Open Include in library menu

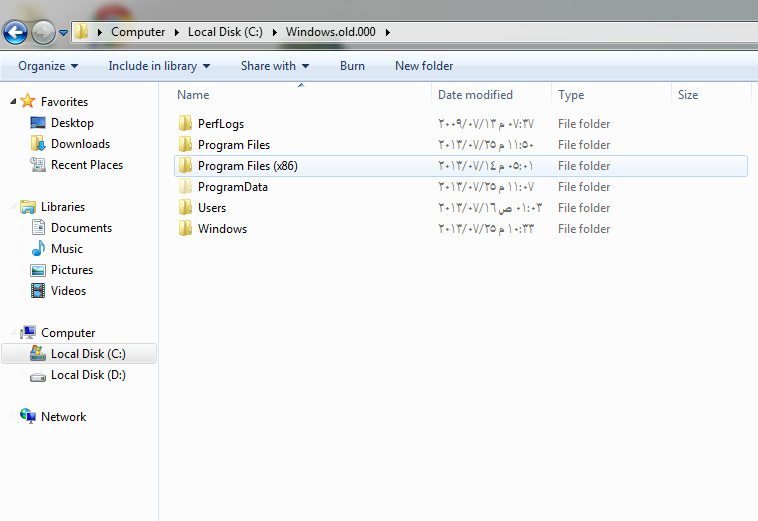pos(159,66)
